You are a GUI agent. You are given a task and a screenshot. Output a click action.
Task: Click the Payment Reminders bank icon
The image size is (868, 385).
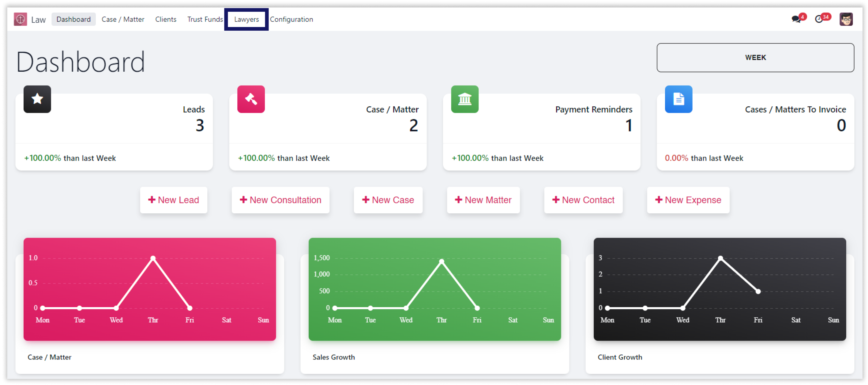point(465,99)
